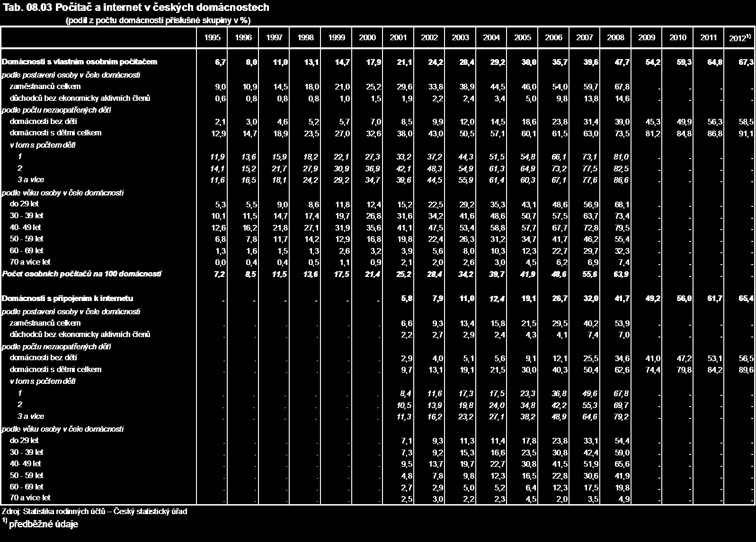The width and height of the screenshot is (756, 542).
Task: Select value 58,5 in the 2012 column
Action: tap(746, 122)
